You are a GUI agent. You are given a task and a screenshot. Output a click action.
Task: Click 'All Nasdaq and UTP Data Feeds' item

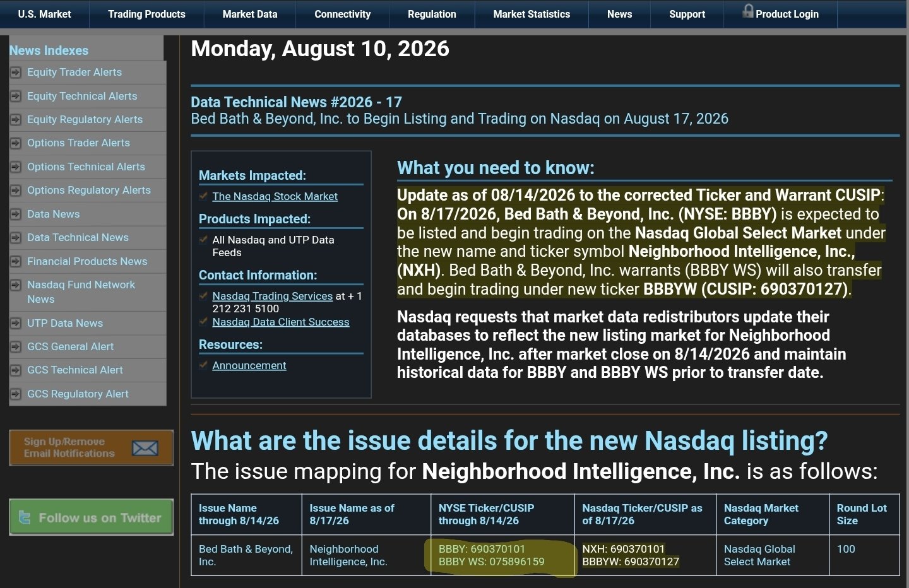(273, 246)
